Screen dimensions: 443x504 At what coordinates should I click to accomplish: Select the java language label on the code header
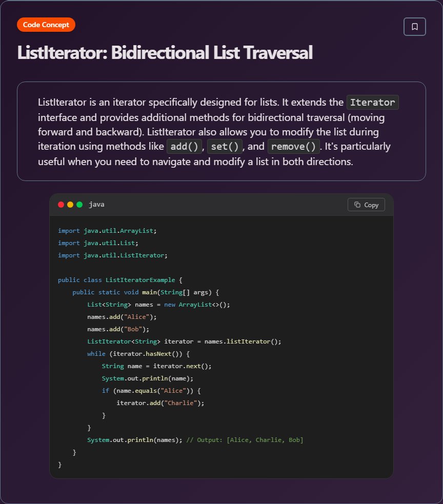tap(97, 204)
